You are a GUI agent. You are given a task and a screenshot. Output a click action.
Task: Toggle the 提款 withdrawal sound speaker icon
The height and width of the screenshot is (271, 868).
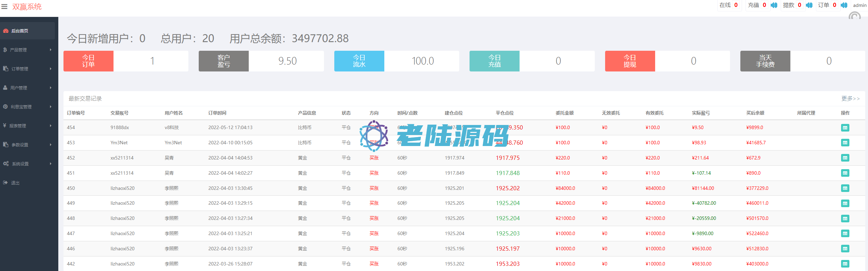tap(809, 5)
